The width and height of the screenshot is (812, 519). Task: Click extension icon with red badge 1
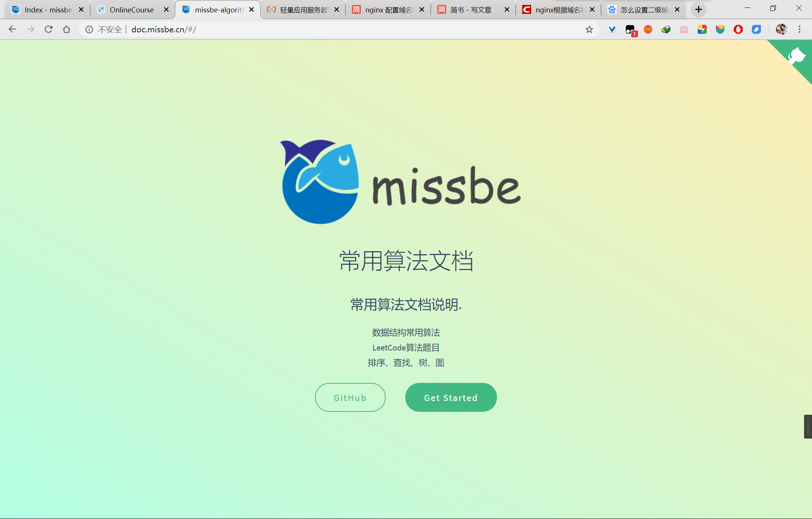(630, 30)
